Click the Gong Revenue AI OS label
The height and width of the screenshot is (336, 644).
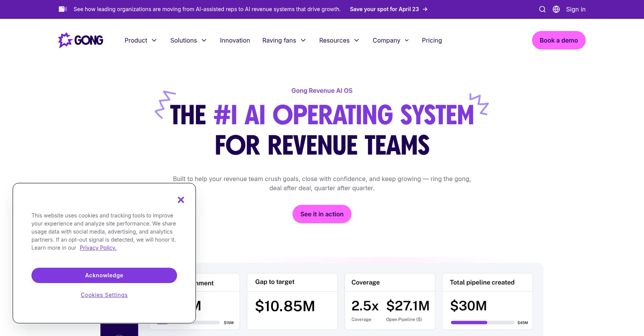click(322, 91)
